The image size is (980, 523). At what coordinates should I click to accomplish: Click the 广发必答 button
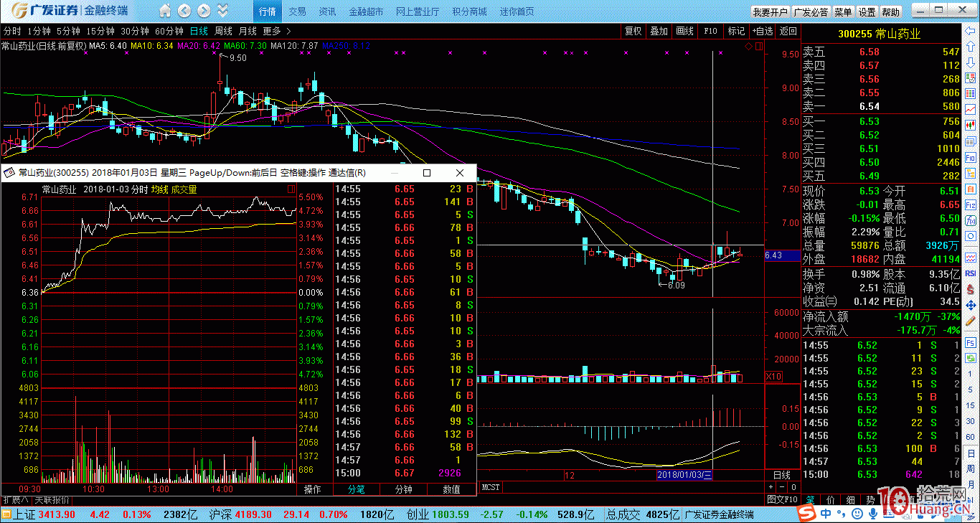[x=811, y=12]
